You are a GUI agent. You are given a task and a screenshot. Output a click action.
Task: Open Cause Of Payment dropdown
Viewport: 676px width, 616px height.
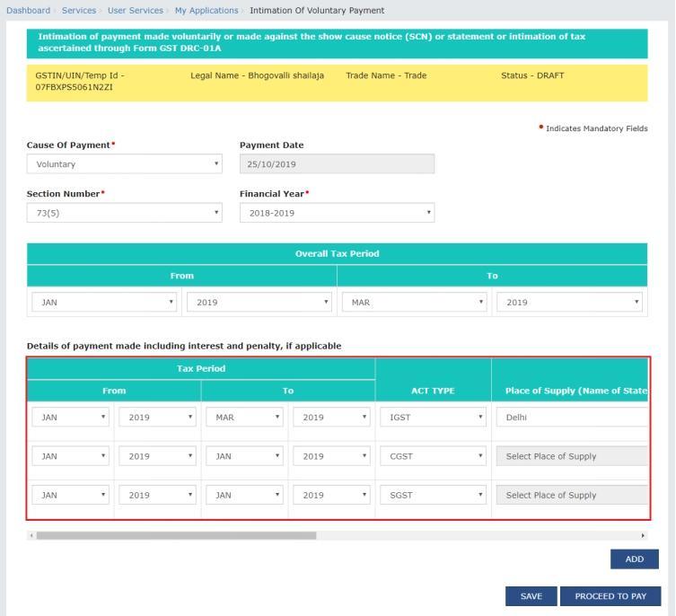pos(125,164)
